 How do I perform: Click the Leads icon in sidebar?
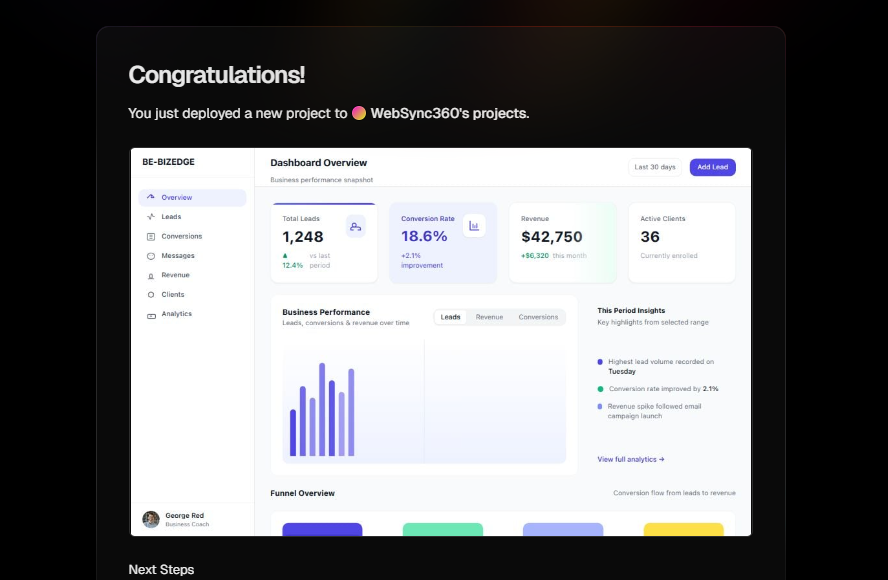pos(151,217)
